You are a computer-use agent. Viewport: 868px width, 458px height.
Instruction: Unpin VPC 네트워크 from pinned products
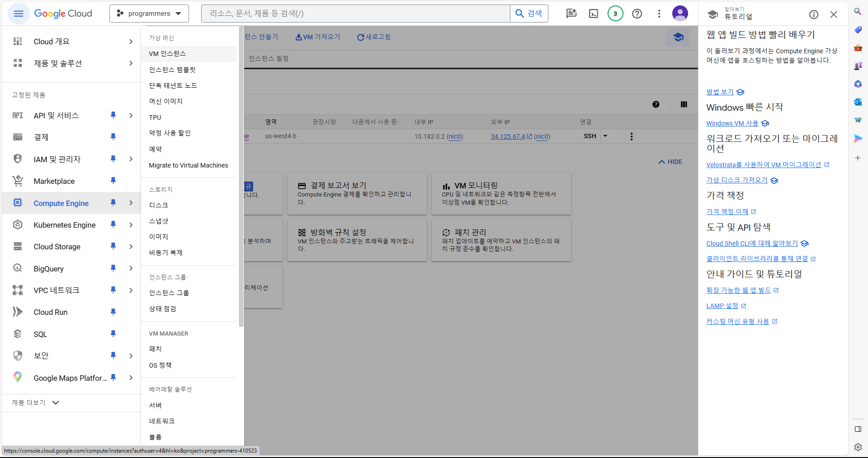click(113, 290)
